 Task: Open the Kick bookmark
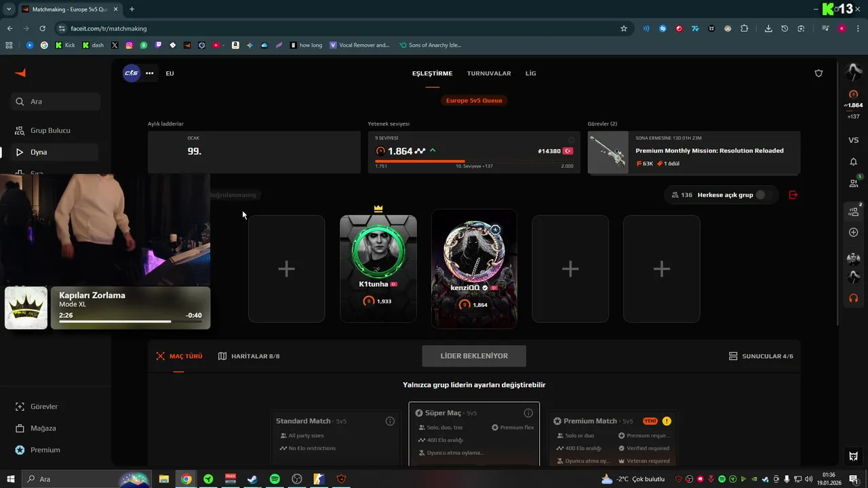tap(65, 45)
